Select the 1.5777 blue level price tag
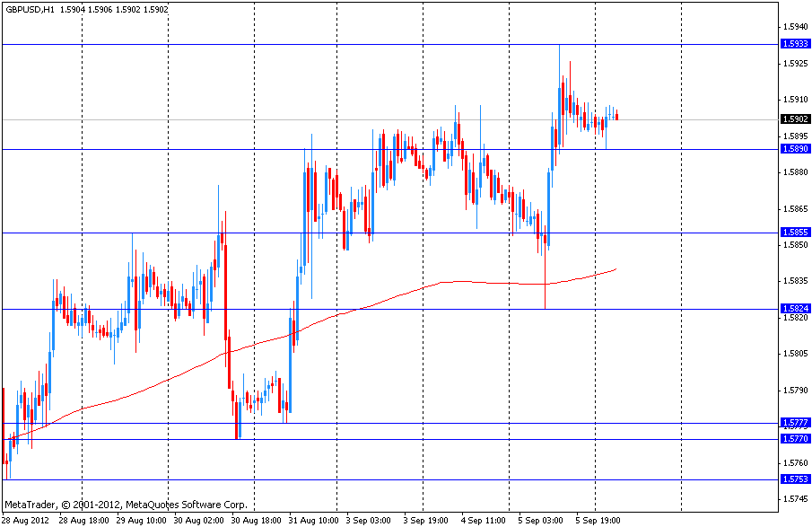Viewport: 812px width, 527px height. click(795, 423)
